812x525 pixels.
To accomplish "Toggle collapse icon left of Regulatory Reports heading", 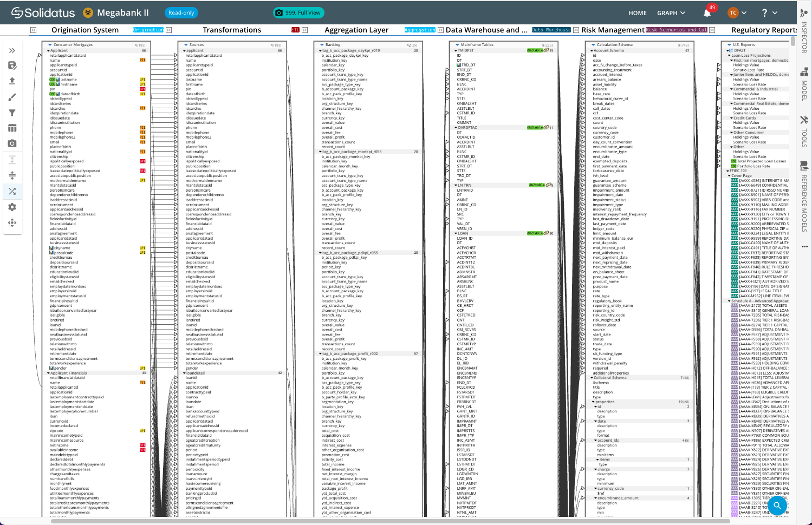I will (x=712, y=30).
